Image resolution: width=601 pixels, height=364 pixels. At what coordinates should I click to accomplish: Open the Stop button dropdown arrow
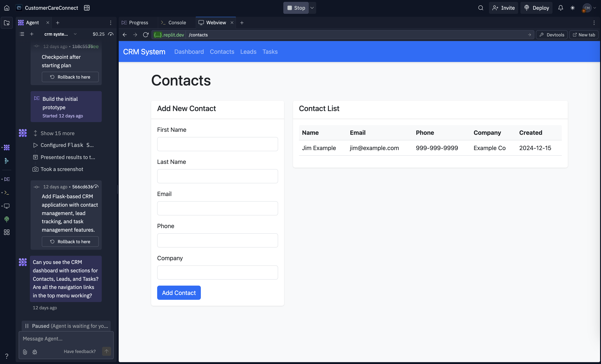312,8
